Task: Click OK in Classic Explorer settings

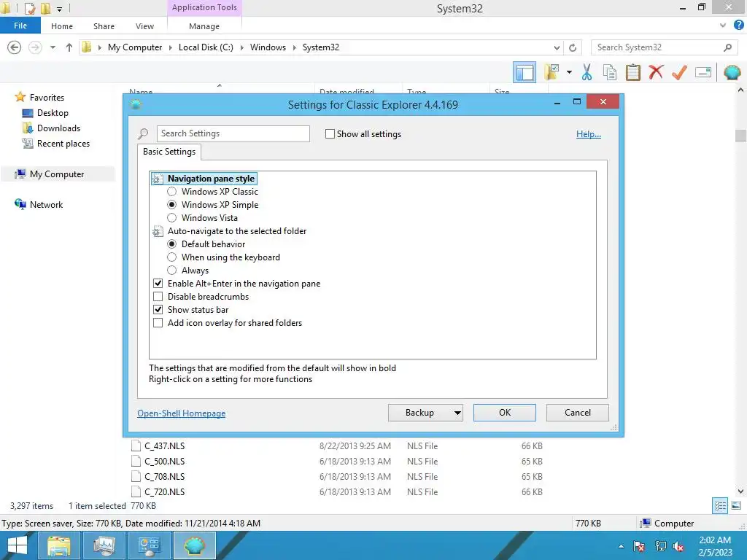Action: 505,413
